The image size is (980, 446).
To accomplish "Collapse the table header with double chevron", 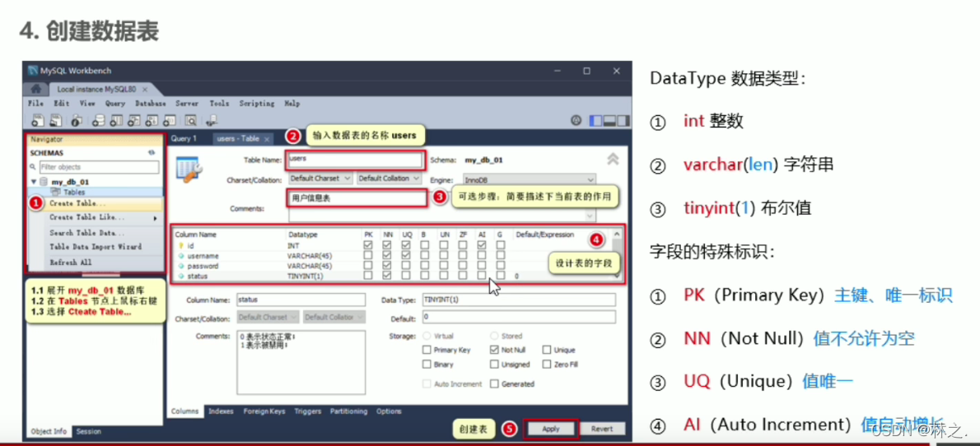I will (x=614, y=160).
